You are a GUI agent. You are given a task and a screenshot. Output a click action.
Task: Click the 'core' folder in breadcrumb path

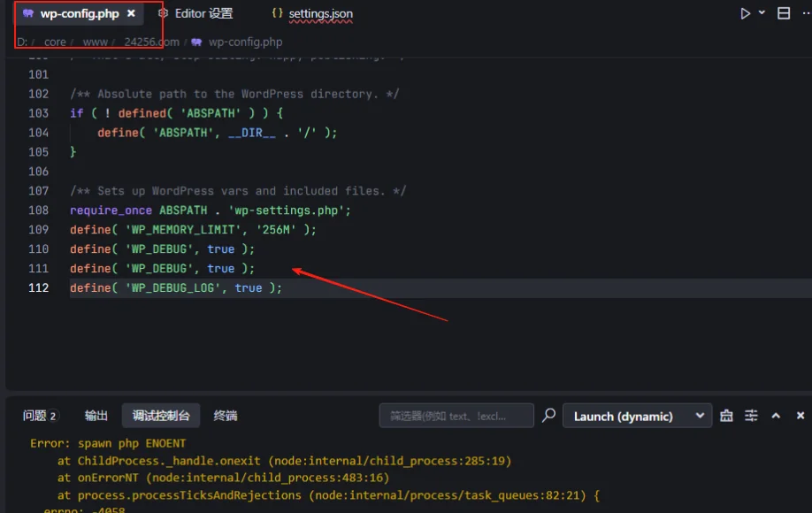pyautogui.click(x=55, y=42)
